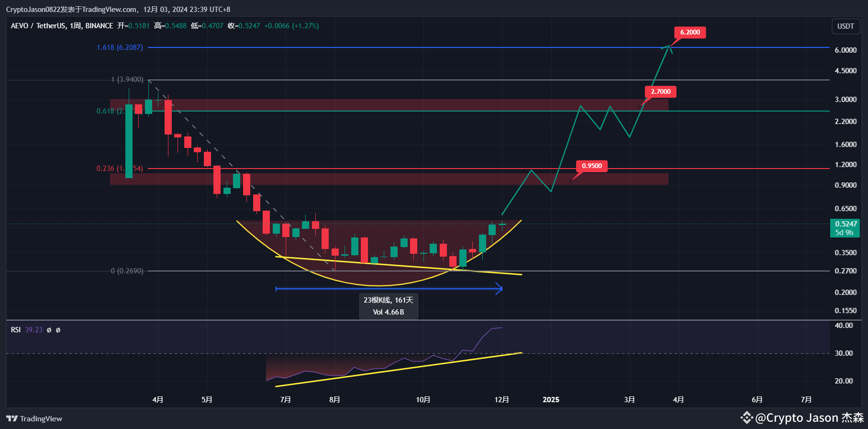Select the 0 (0.2690) Fibonacci level label
The width and height of the screenshot is (868, 429).
(x=127, y=271)
